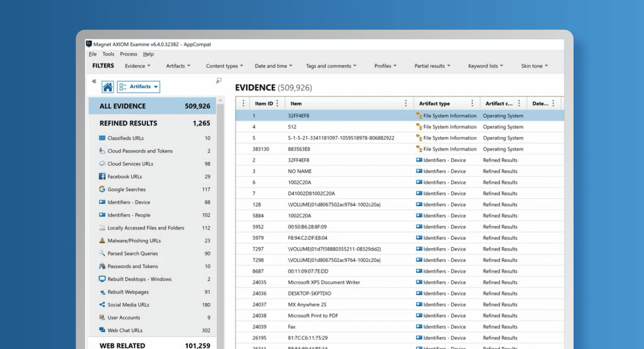Open the Item ID column options menu

[x=277, y=103]
